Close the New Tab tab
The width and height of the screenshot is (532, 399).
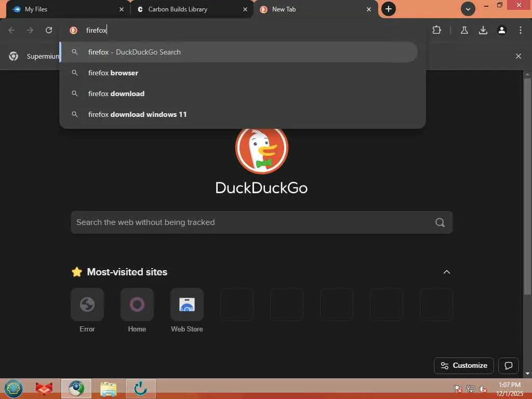tap(369, 9)
